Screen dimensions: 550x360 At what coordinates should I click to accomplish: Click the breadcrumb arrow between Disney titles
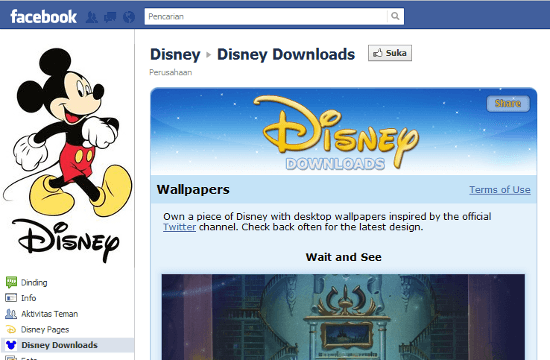[209, 55]
